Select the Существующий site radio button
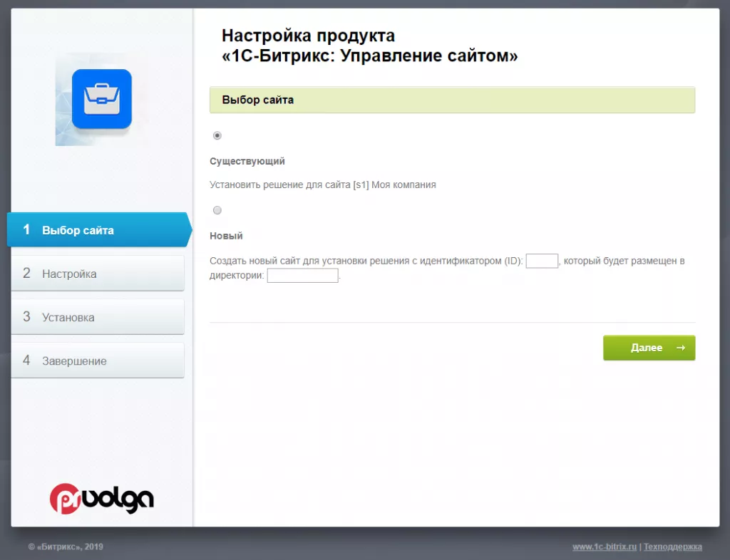The image size is (730, 560). click(x=217, y=135)
